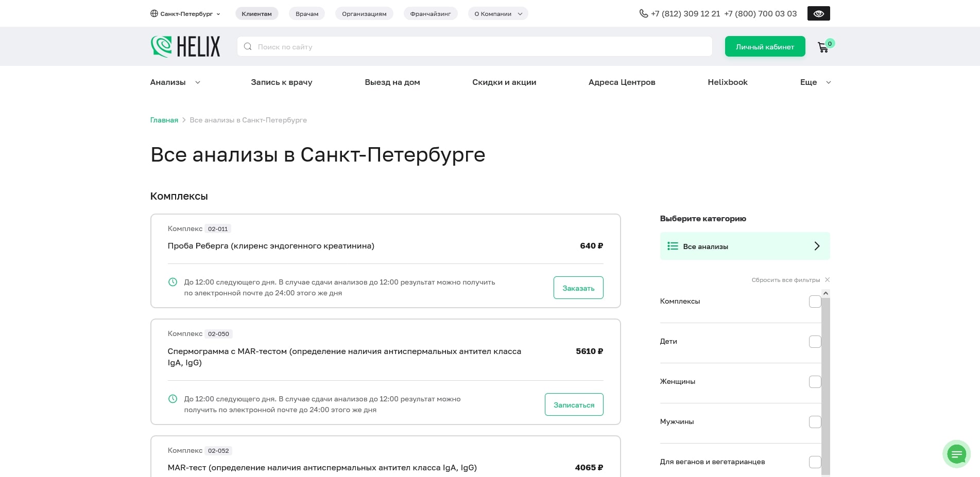The width and height of the screenshot is (980, 477).
Task: Click the Главная breadcrumb link
Action: [x=164, y=120]
